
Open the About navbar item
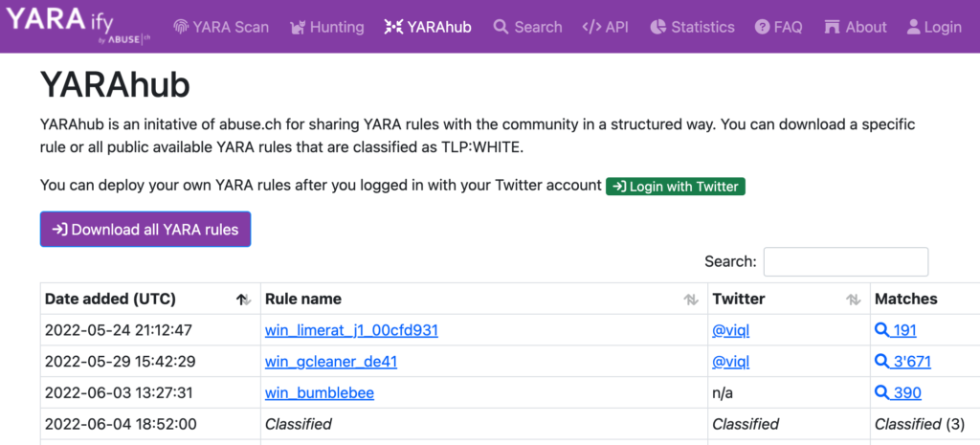point(855,27)
